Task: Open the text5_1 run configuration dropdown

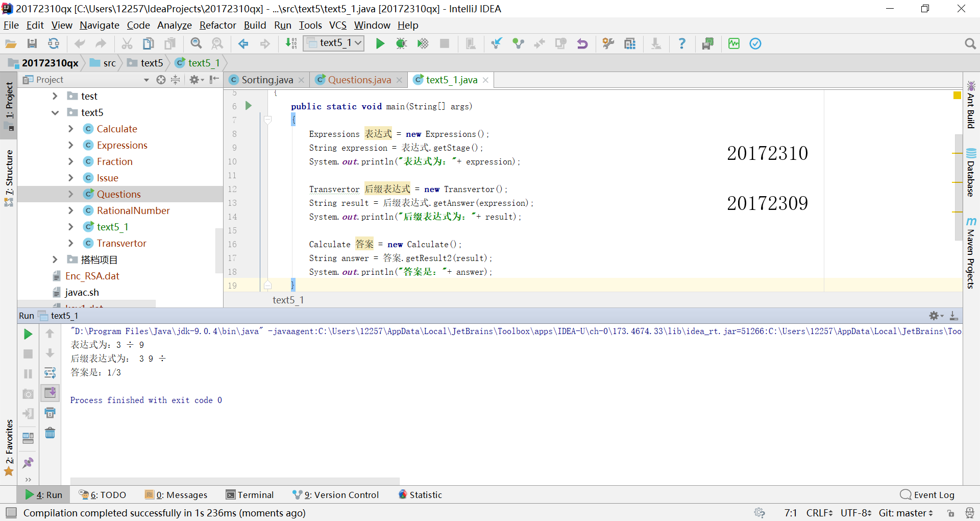Action: click(334, 43)
